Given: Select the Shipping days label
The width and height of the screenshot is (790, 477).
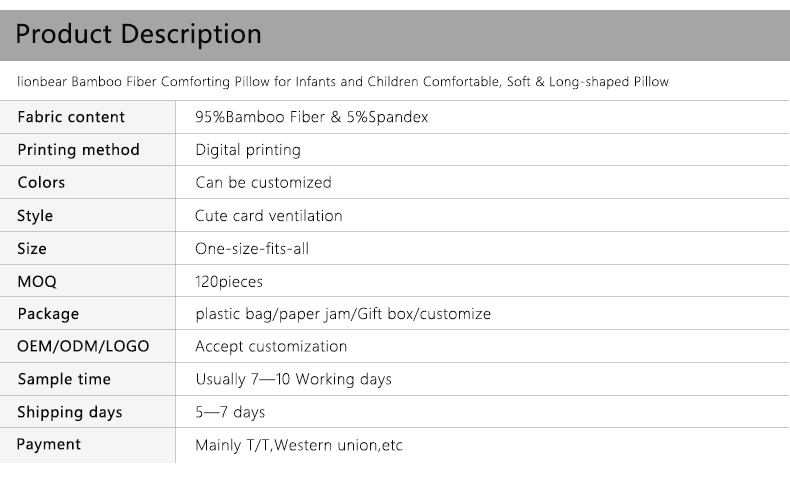Looking at the screenshot, I should pyautogui.click(x=69, y=412).
